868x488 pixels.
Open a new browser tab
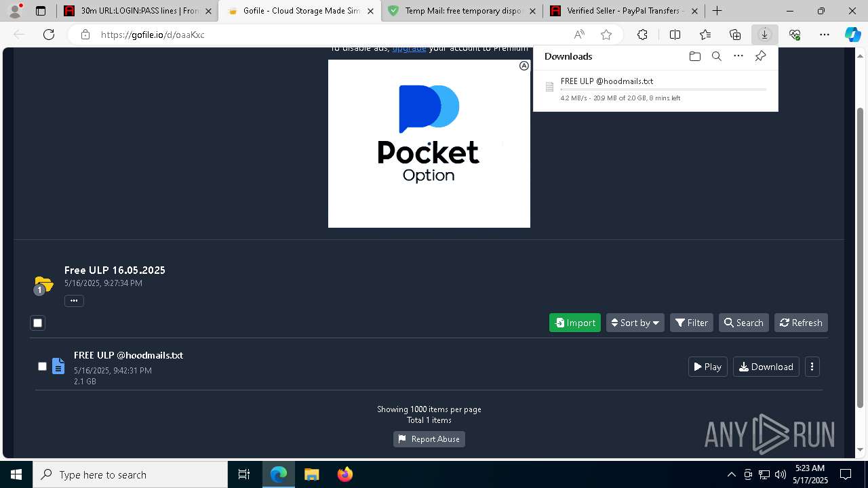pyautogui.click(x=717, y=11)
